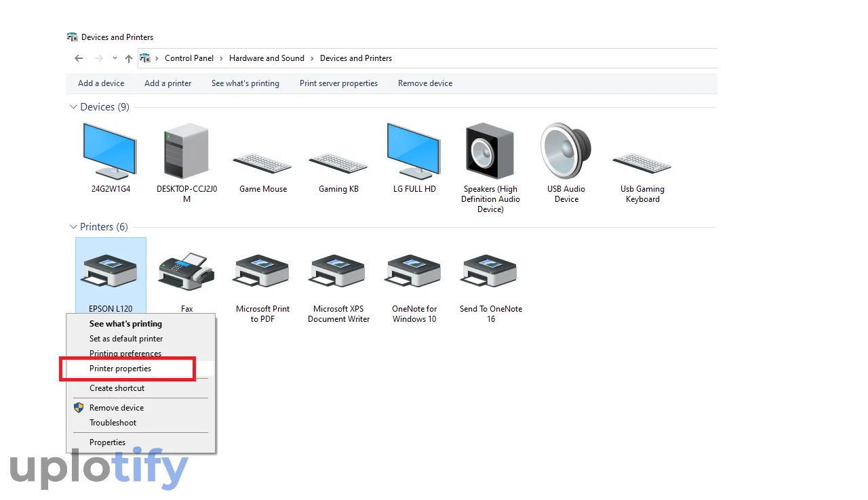This screenshot has width=868, height=500.
Task: Select the EPSON L120 printer icon
Action: pos(110,271)
